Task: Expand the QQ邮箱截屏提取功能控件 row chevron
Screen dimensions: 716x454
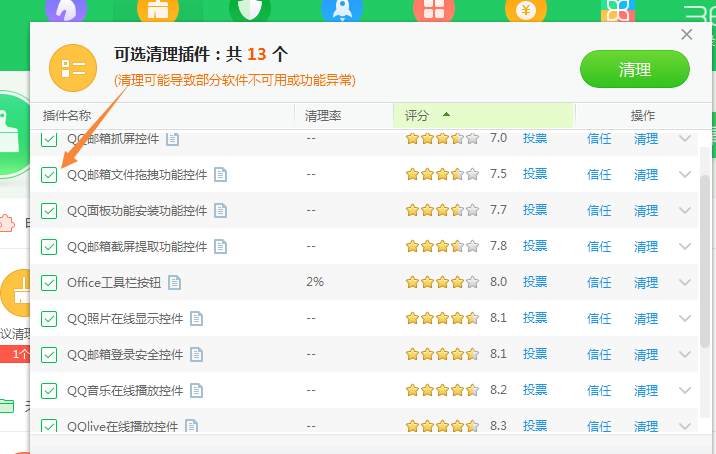Action: (x=684, y=246)
